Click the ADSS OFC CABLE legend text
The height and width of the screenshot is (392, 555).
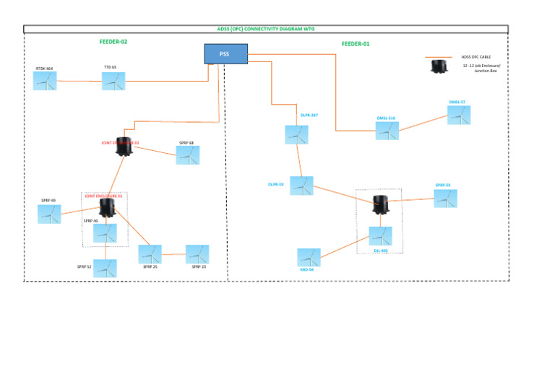click(476, 57)
